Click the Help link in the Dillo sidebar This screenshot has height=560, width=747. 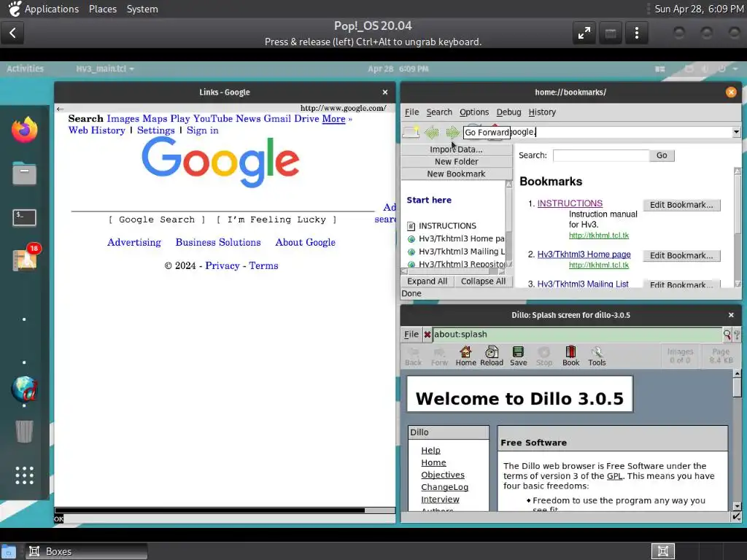(x=430, y=451)
